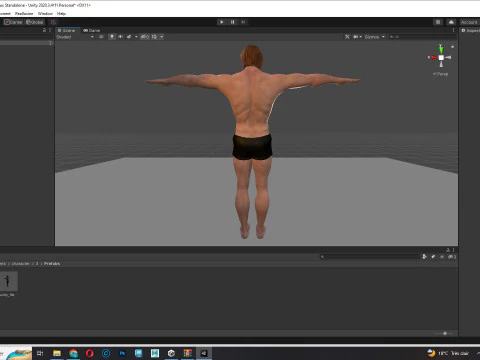Focus the Project panel search field
Screen dimensions: 480x360
tap(369, 257)
